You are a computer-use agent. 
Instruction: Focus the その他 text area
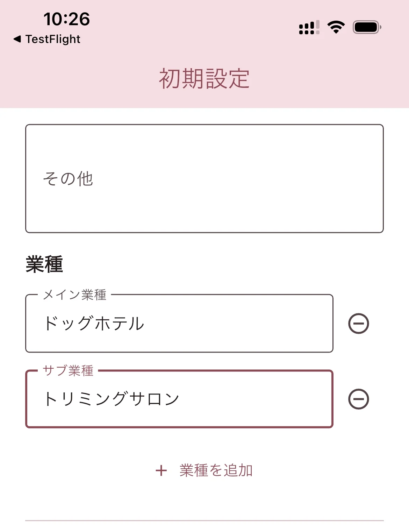tap(204, 178)
